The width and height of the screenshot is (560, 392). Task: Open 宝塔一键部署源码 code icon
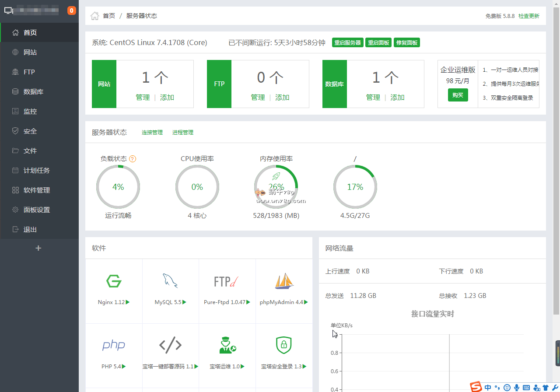pos(170,345)
